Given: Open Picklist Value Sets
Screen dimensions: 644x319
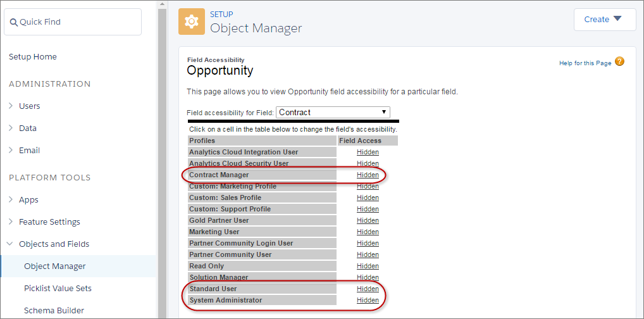Looking at the screenshot, I should 58,288.
